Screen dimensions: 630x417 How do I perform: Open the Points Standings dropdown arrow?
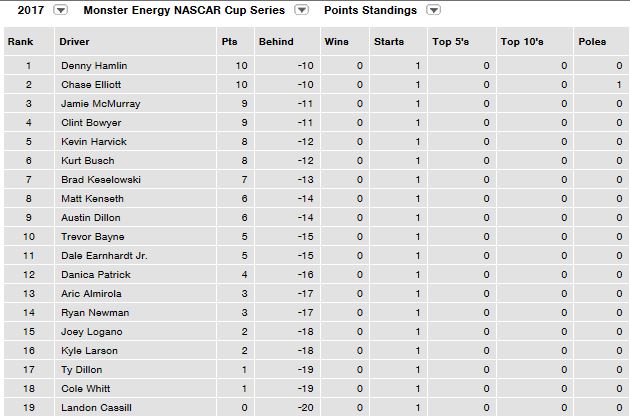click(x=433, y=10)
